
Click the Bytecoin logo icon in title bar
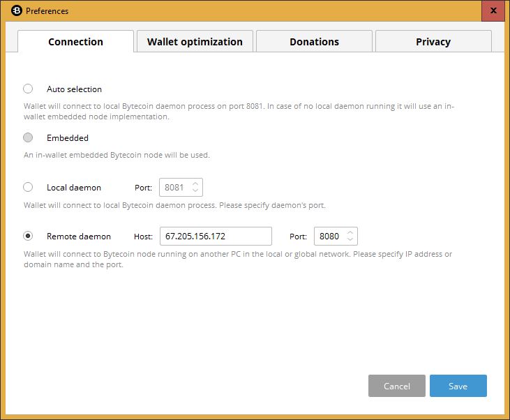(16, 10)
